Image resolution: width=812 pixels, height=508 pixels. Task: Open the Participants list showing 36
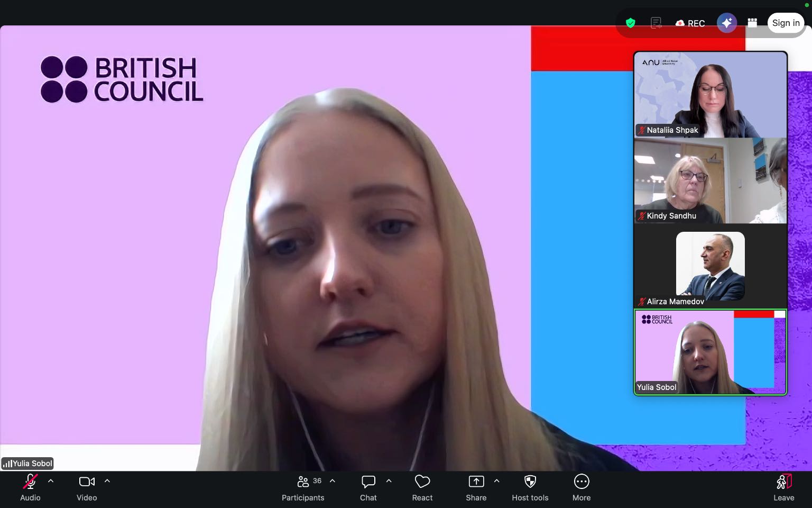tap(303, 487)
